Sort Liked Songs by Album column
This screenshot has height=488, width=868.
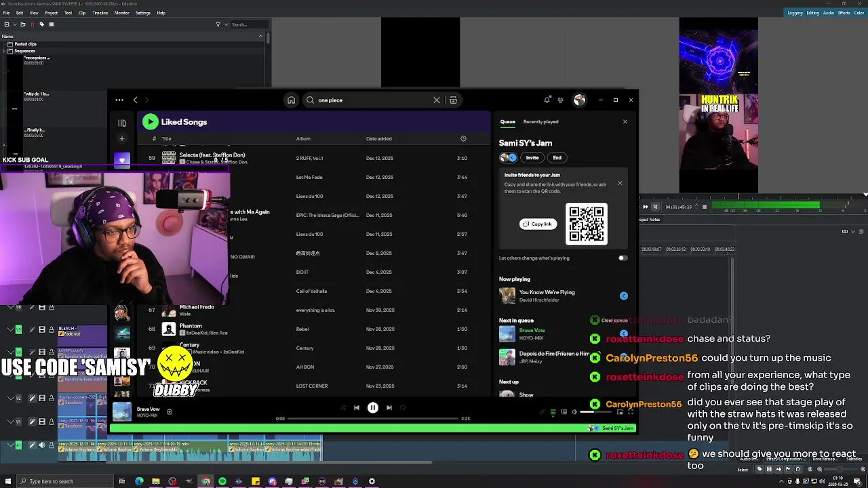[x=303, y=139]
